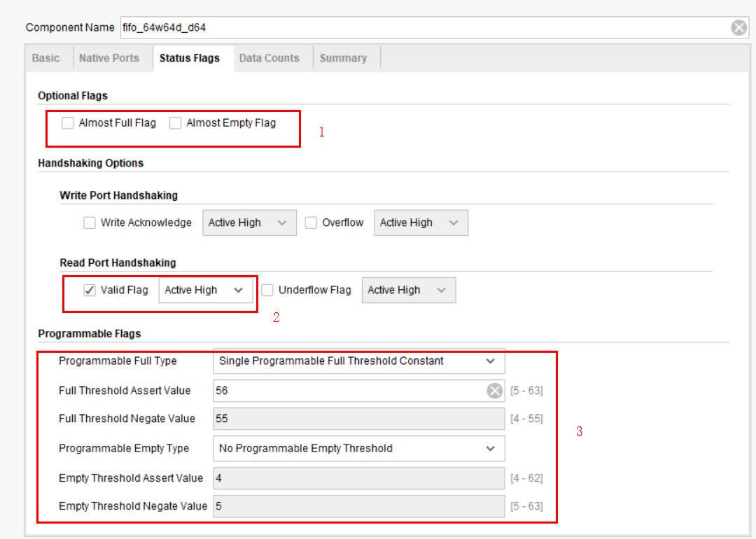This screenshot has width=756, height=539.
Task: Clear the Component Name field with X icon
Action: point(738,27)
